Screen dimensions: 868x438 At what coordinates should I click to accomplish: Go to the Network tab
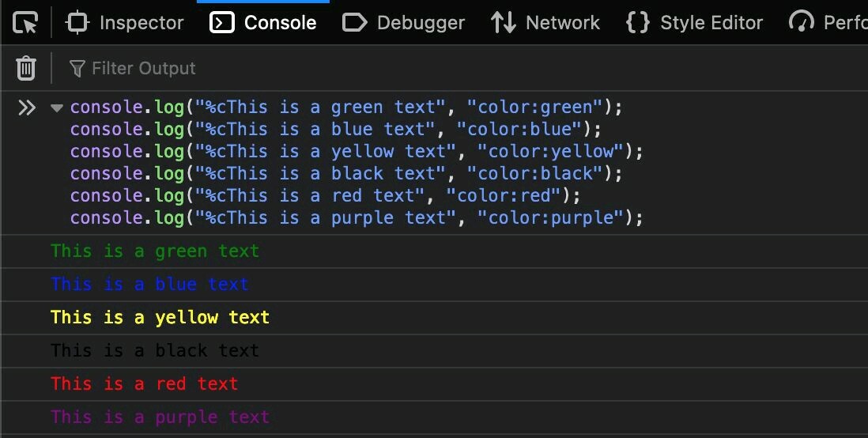pos(545,23)
